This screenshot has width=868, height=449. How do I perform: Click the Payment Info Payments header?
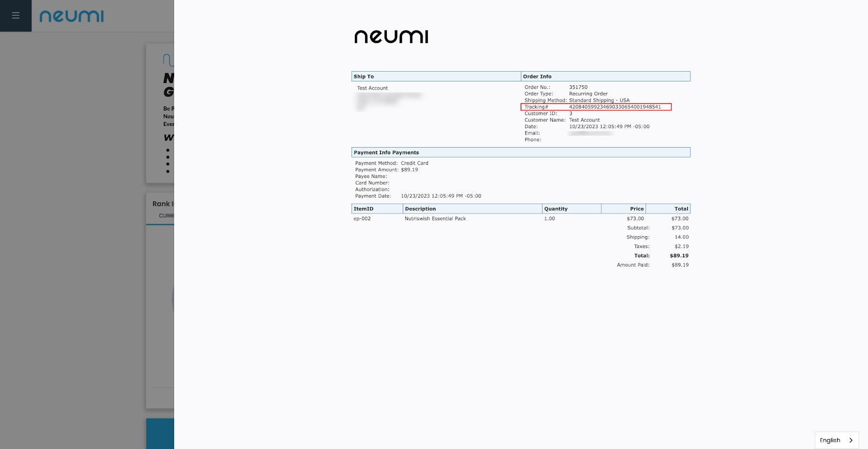(x=386, y=153)
